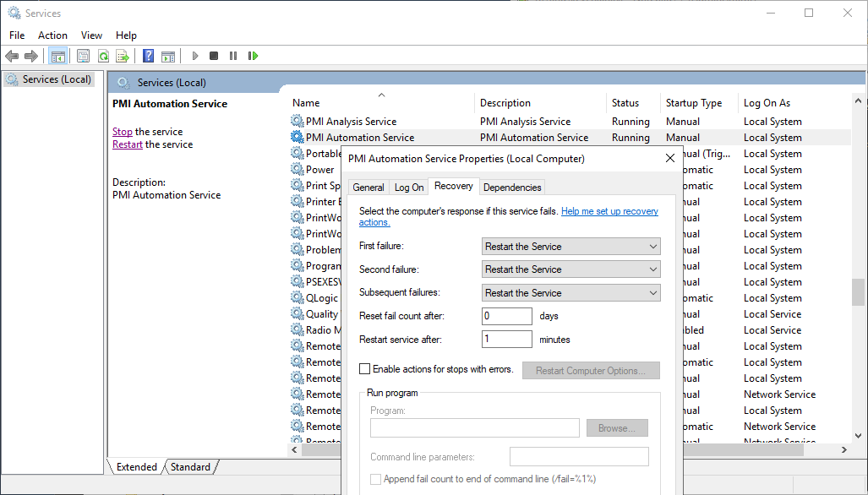Image resolution: width=868 pixels, height=495 pixels.
Task: Click vertical scrollbar thumb in services list
Action: pos(858,292)
